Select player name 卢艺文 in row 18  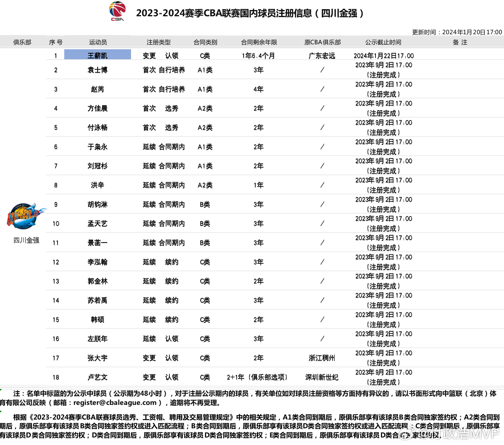[x=98, y=377]
